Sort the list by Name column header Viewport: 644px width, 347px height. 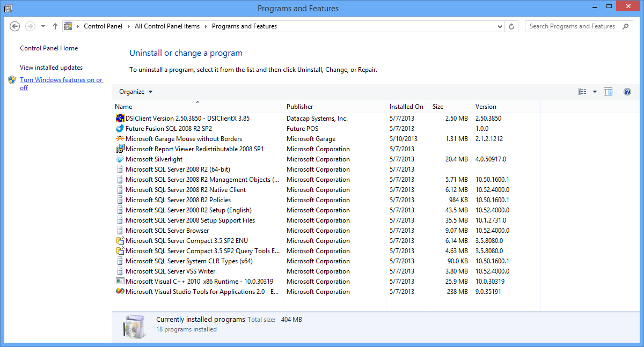[x=197, y=107]
